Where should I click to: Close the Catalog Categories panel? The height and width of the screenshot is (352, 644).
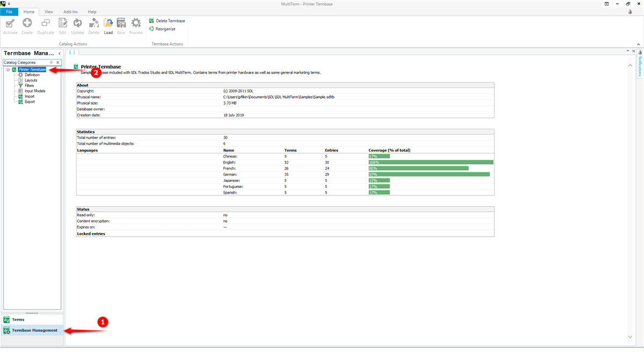(x=58, y=62)
